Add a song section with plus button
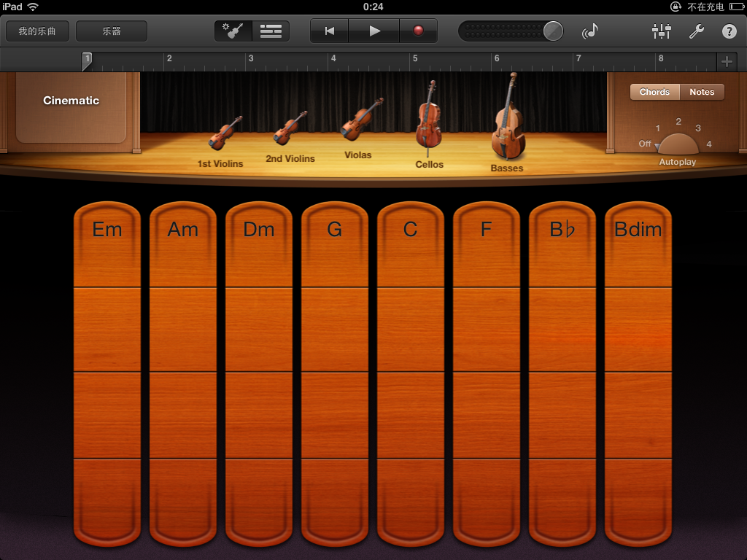 pyautogui.click(x=727, y=61)
